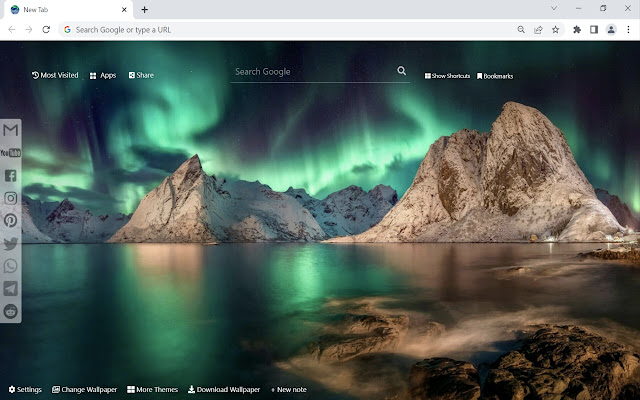Select the New Tab tab
The image size is (640, 400).
click(x=69, y=9)
